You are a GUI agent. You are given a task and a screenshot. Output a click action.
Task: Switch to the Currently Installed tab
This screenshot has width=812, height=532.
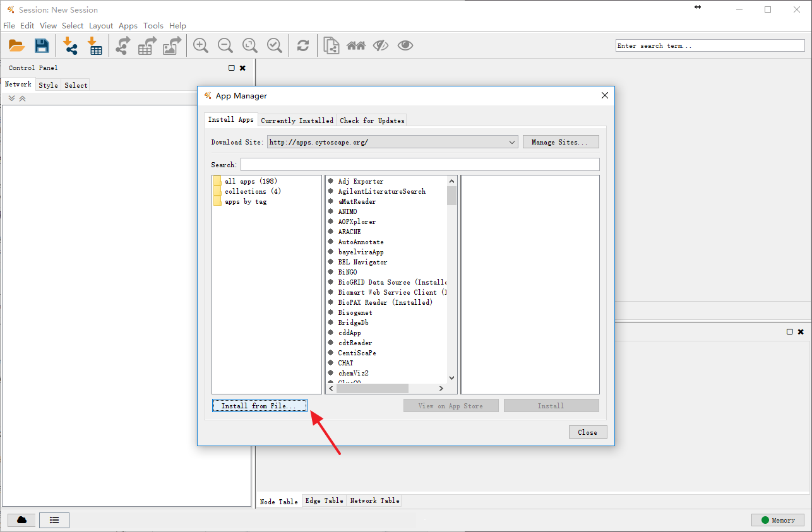point(297,120)
